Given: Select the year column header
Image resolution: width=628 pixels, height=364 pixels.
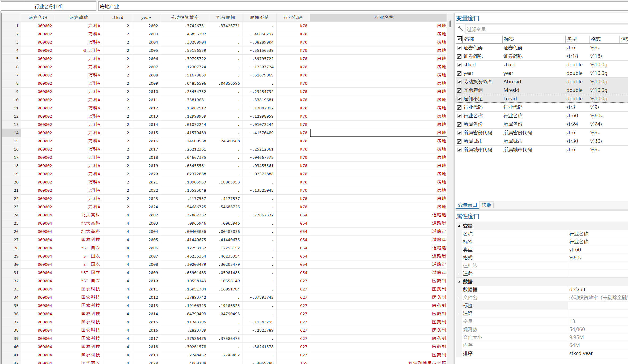Looking at the screenshot, I should [146, 18].
